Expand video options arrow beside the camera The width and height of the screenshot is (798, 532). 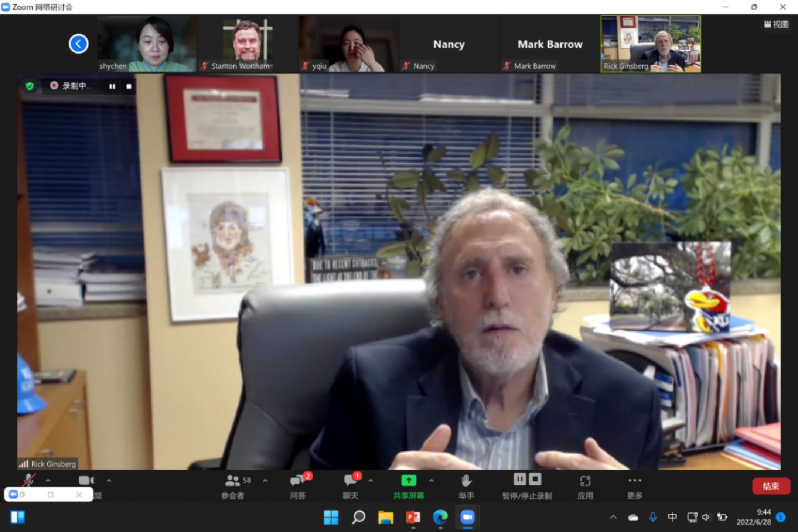coord(109,481)
